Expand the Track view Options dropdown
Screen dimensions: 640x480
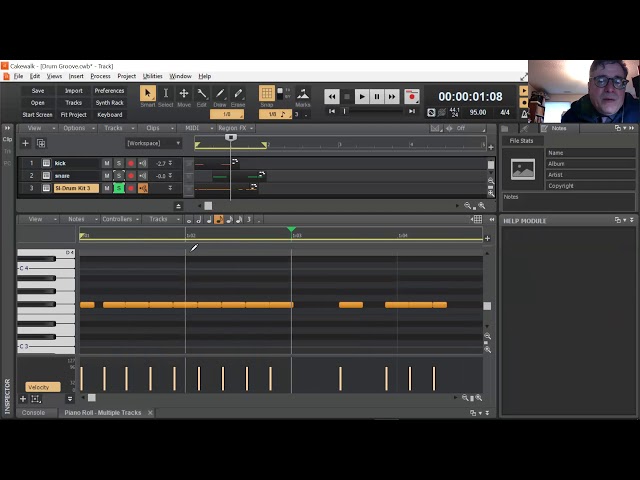tap(78, 128)
